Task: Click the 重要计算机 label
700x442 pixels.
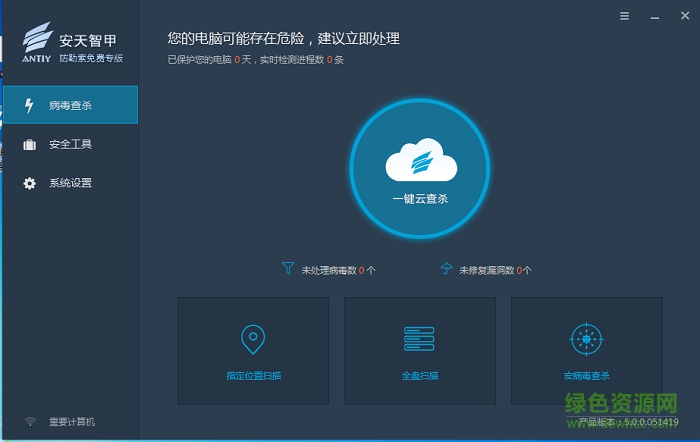Action: tap(72, 421)
